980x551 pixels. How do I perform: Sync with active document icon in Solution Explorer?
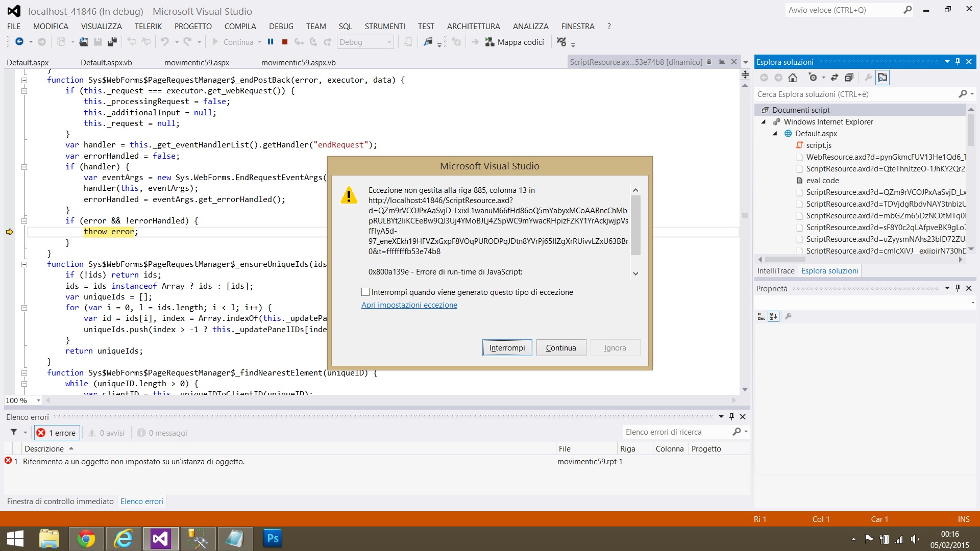coord(835,78)
